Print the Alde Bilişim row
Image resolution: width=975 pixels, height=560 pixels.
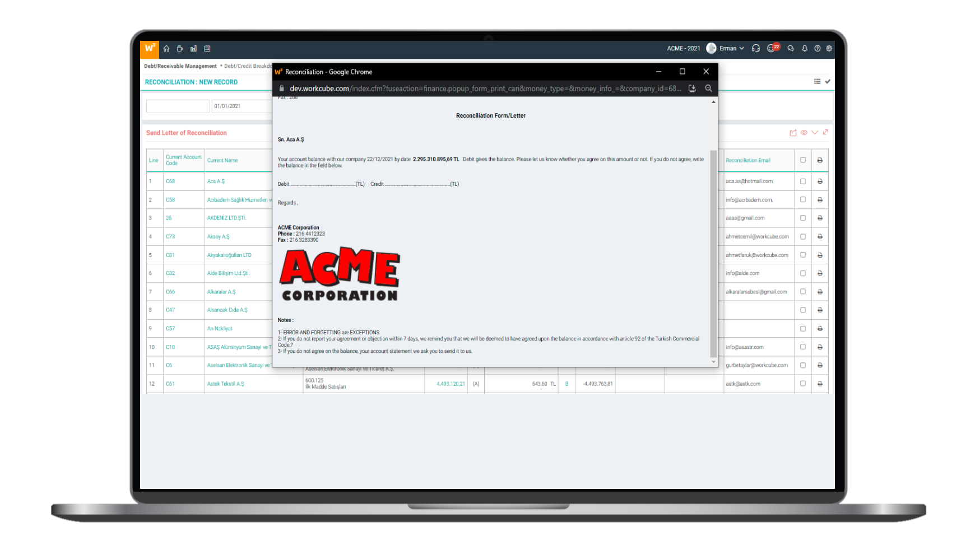pyautogui.click(x=820, y=273)
